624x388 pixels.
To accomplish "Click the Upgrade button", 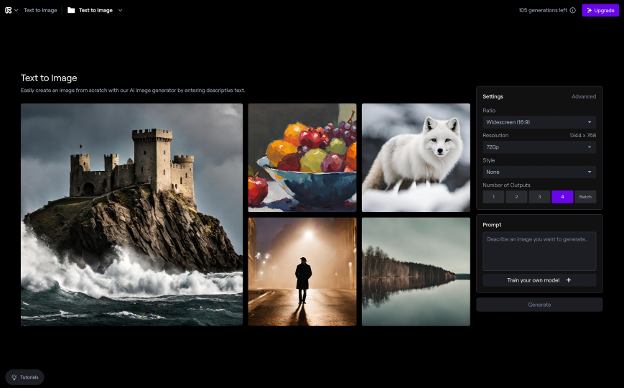I will pyautogui.click(x=600, y=10).
